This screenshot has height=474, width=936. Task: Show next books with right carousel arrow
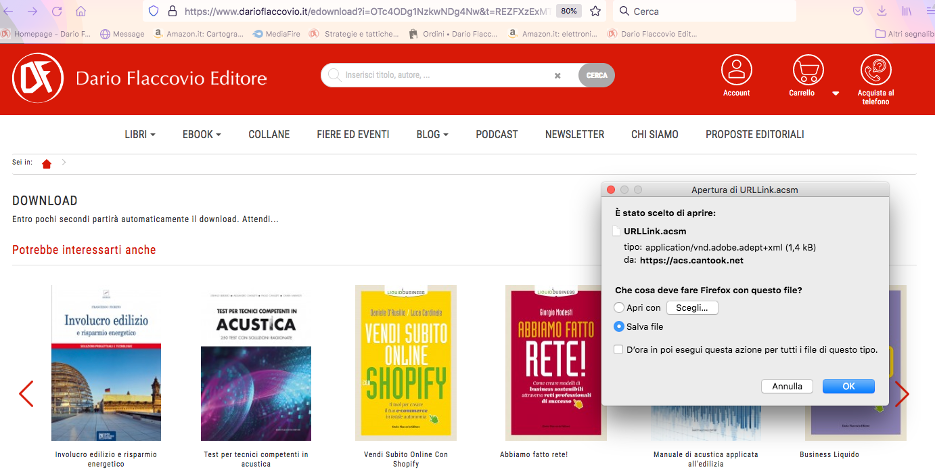[902, 394]
